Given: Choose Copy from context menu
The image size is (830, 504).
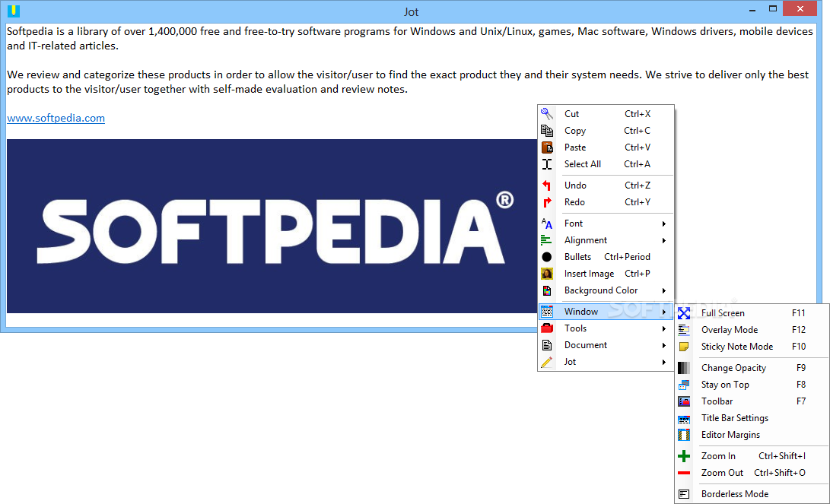Looking at the screenshot, I should 606,131.
